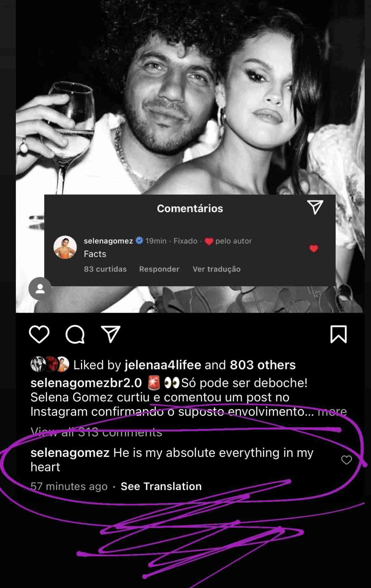The image size is (371, 588).
Task: Like selenagomez's 'absolute everything' comment
Action: [346, 460]
